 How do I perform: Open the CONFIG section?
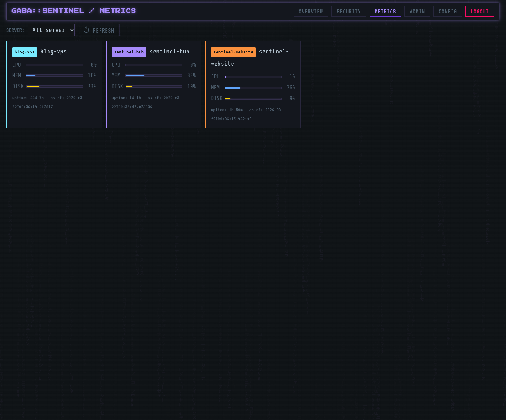pyautogui.click(x=447, y=11)
